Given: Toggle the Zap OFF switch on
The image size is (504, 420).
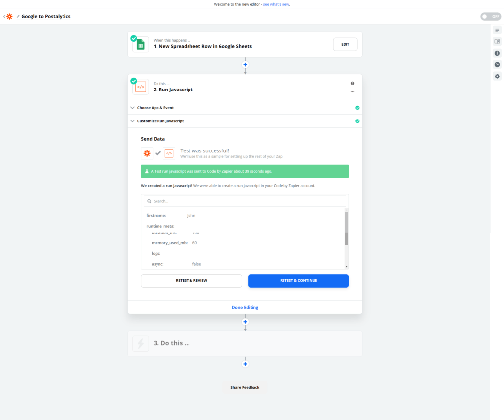Looking at the screenshot, I should pyautogui.click(x=491, y=16).
